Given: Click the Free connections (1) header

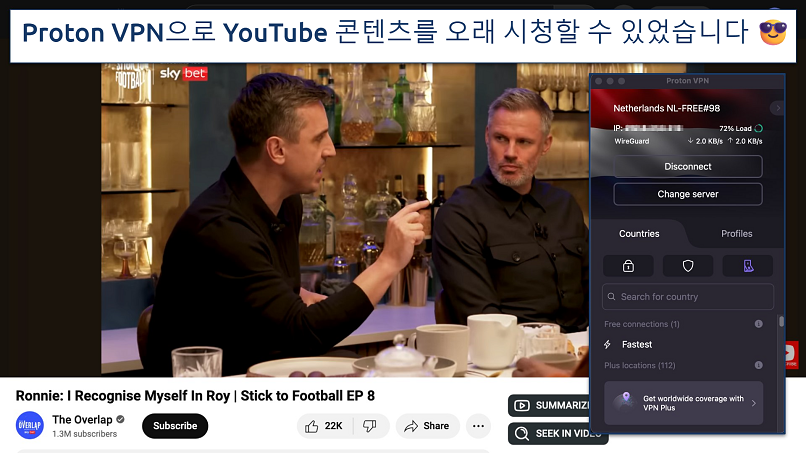Looking at the screenshot, I should coord(642,324).
